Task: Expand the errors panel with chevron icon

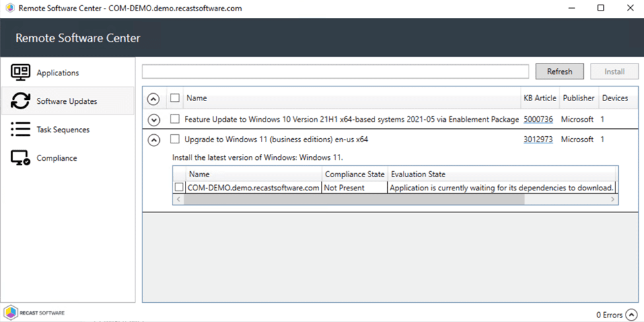Action: pyautogui.click(x=631, y=315)
